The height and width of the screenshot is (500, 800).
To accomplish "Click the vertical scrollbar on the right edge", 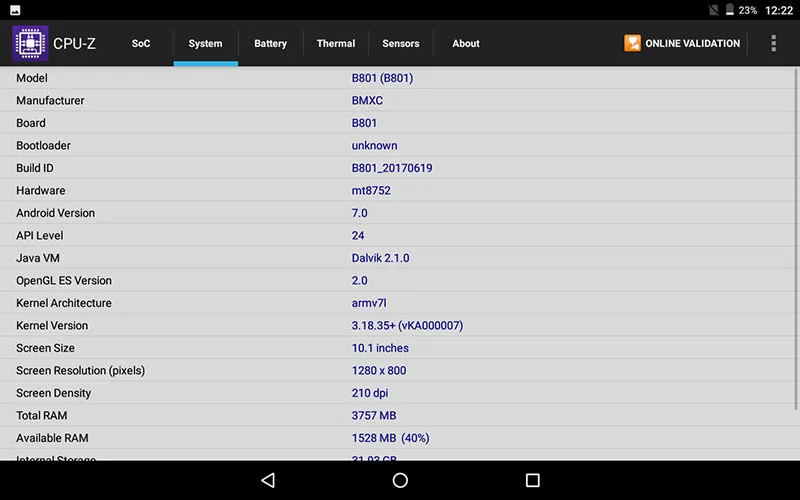I will click(x=795, y=239).
